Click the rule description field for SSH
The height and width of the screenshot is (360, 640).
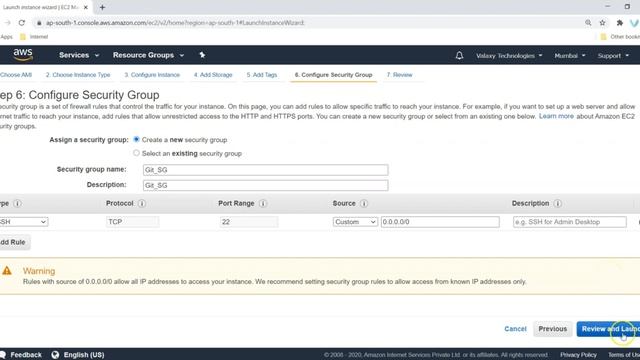click(569, 222)
